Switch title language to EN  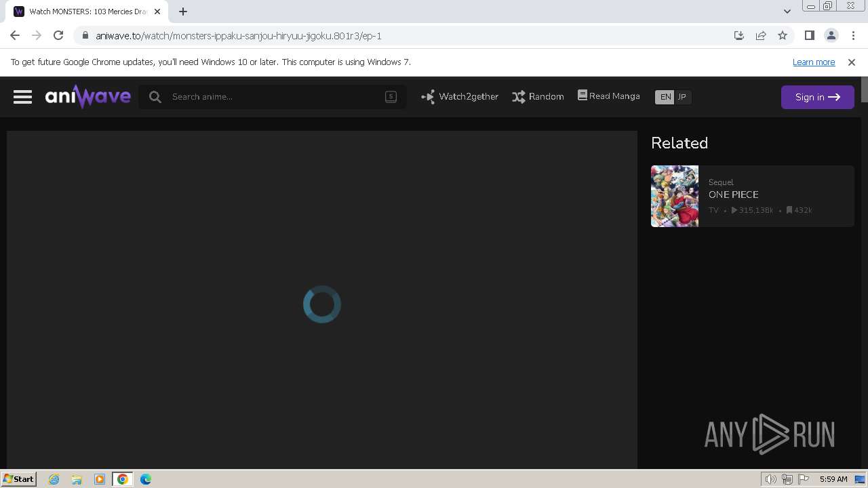(665, 97)
